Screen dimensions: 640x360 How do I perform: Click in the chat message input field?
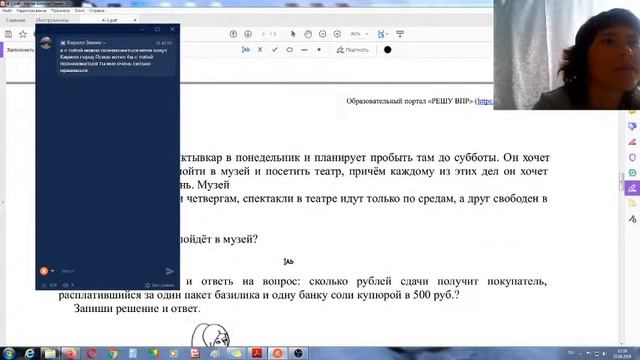[x=110, y=271]
